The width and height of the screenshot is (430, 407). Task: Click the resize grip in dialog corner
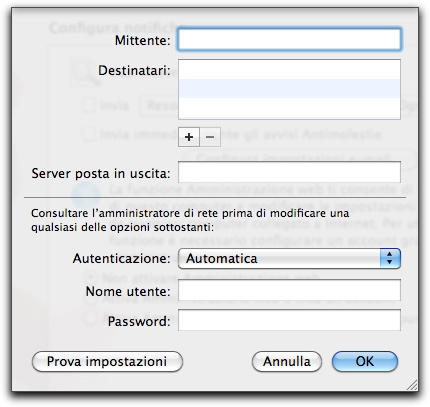(x=413, y=385)
